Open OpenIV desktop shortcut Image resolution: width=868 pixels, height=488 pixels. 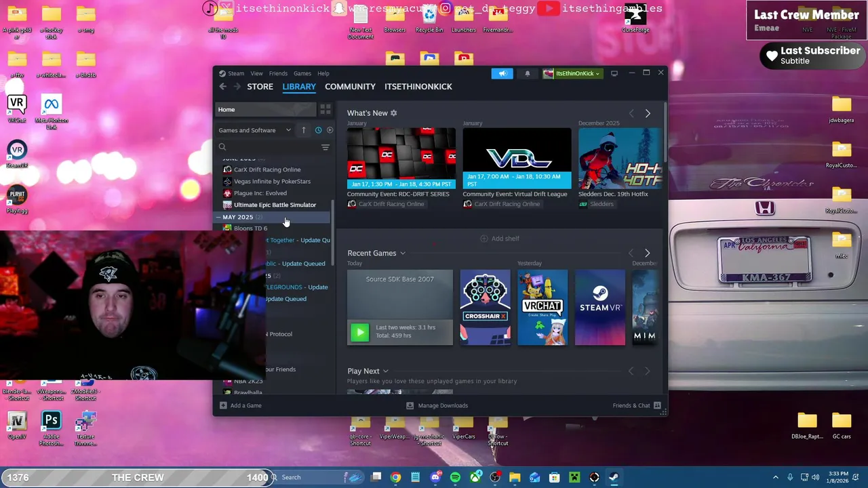[17, 426]
